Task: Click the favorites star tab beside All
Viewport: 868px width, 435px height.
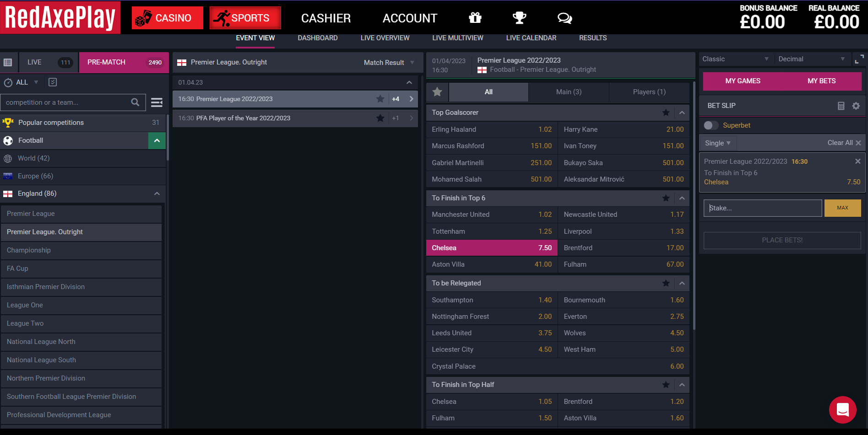Action: point(437,92)
